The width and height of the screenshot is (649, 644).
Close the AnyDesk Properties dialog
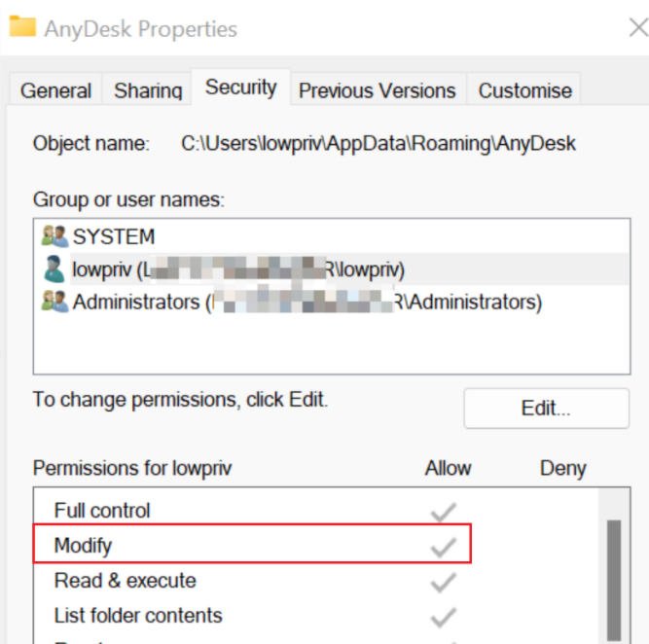[637, 26]
